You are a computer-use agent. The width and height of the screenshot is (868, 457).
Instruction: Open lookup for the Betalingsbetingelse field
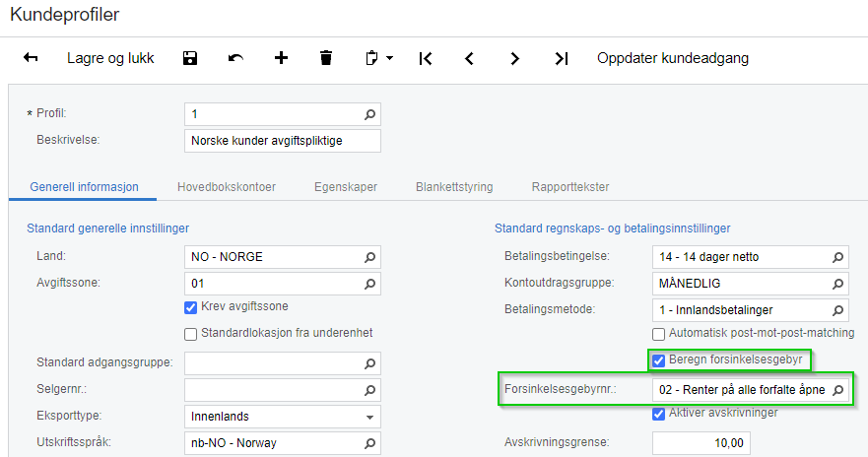click(838, 257)
